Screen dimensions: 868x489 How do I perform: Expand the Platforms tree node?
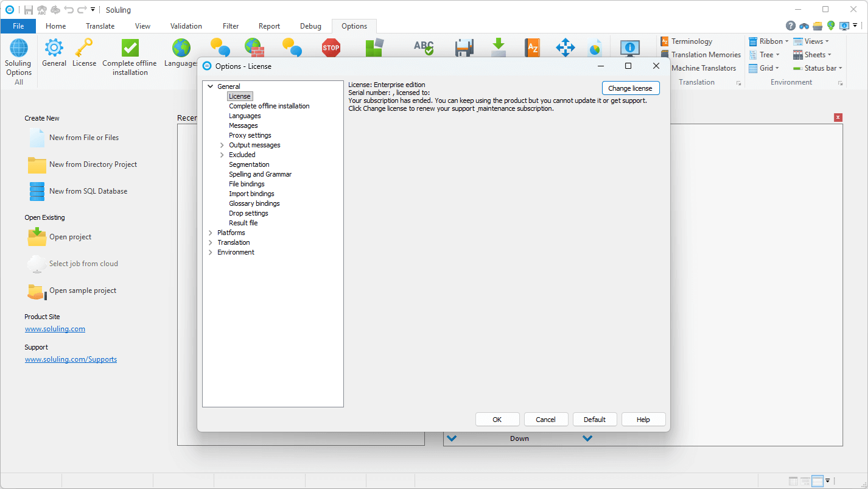(x=210, y=232)
